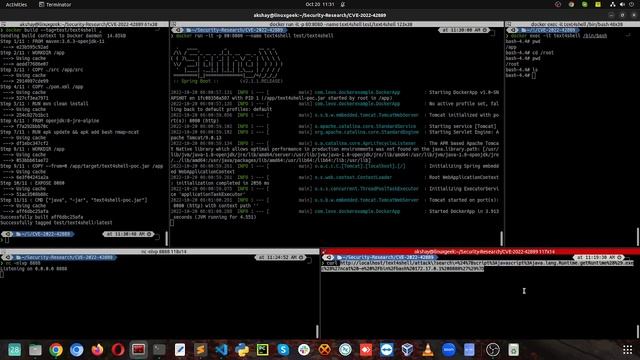Click the Spring ASCII art banner
This screenshot has width=640, height=360.
tap(227, 64)
